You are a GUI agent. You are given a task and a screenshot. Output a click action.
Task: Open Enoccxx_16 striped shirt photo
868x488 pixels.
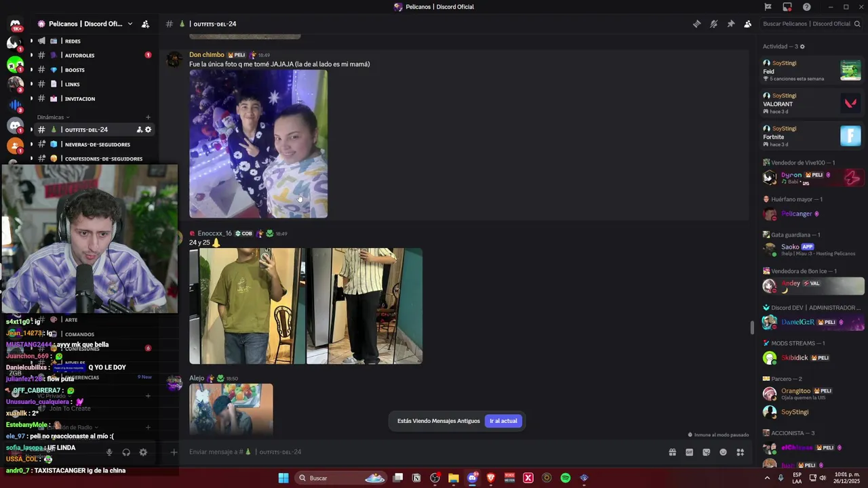pos(365,306)
